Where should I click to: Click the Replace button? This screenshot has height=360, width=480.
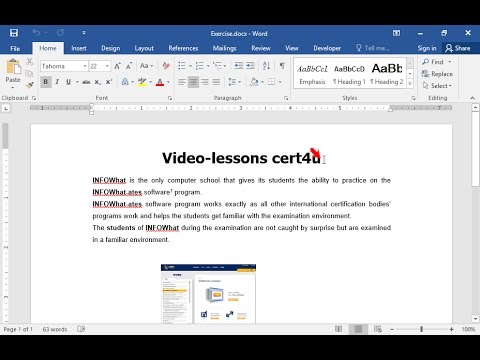[x=437, y=74]
